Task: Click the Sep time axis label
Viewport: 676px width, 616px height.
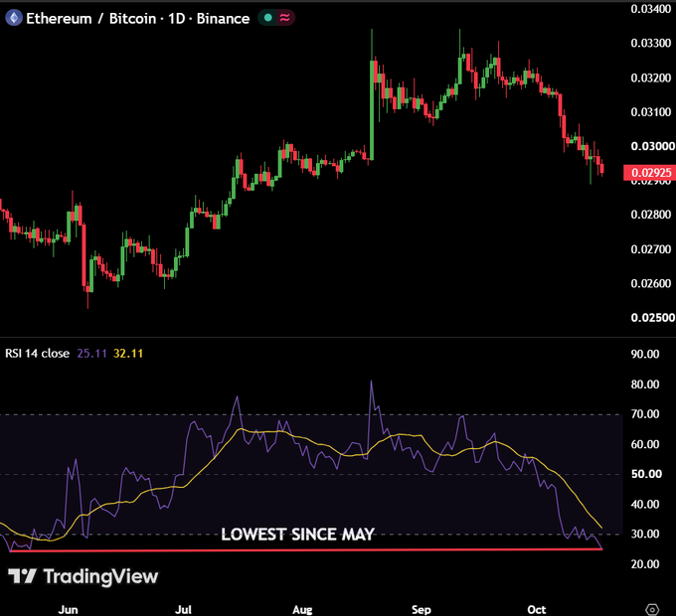Action: [422, 610]
